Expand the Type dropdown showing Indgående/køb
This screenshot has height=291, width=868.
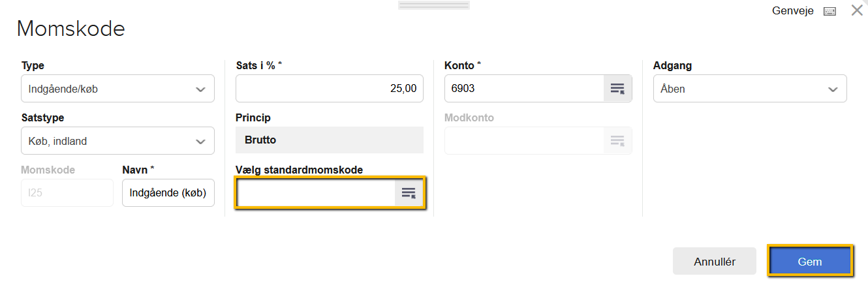point(117,89)
